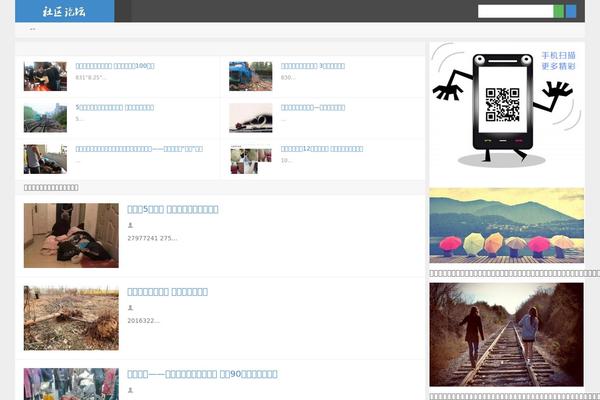Click the 社区论坛 site logo
Viewport: 600px width, 400px height.
64,11
